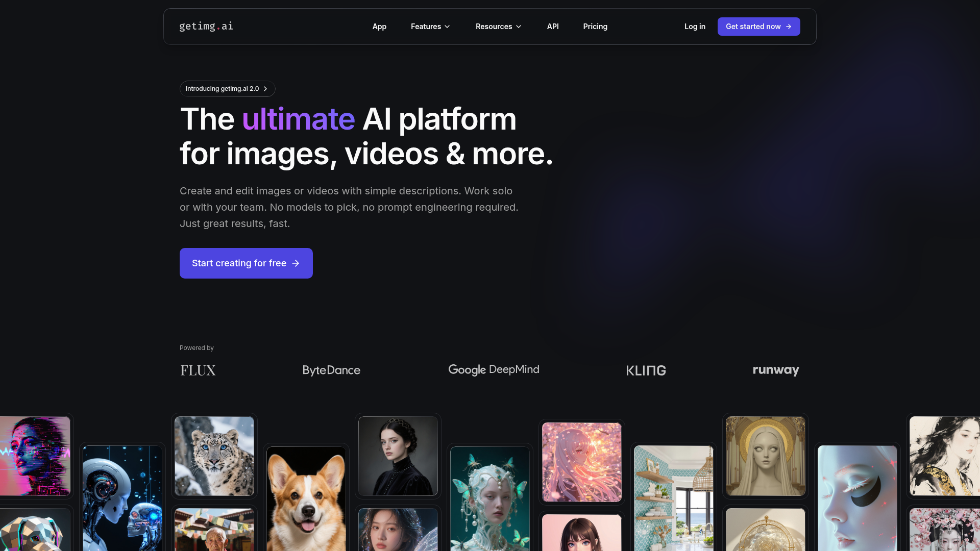
Task: Go to the API page
Action: (553, 27)
